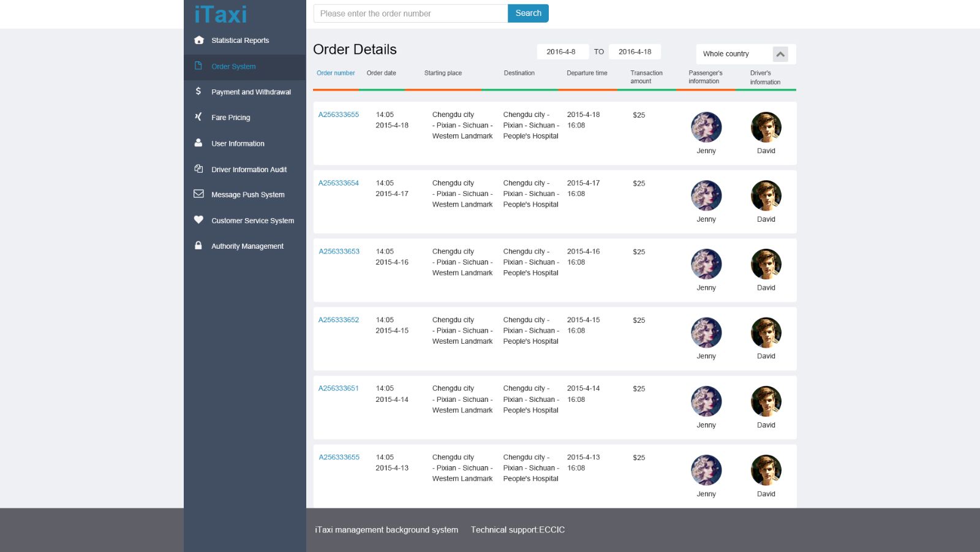
Task: Open Payment and Withdrawal menu item
Action: point(251,92)
